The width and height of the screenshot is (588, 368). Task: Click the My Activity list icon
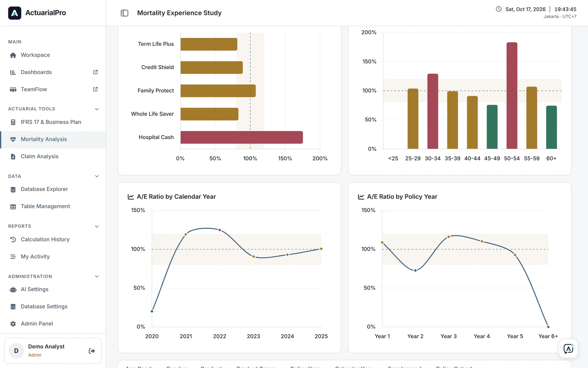(x=13, y=257)
